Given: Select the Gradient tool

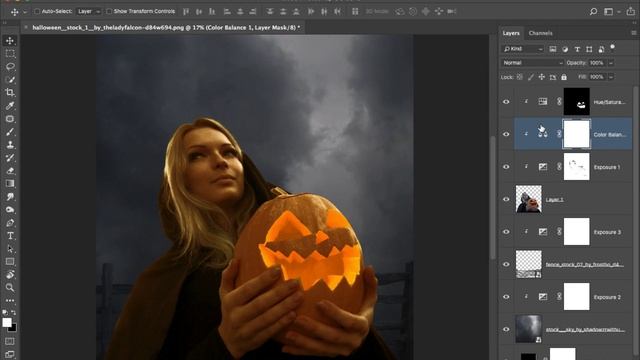Looking at the screenshot, I should tap(10, 184).
